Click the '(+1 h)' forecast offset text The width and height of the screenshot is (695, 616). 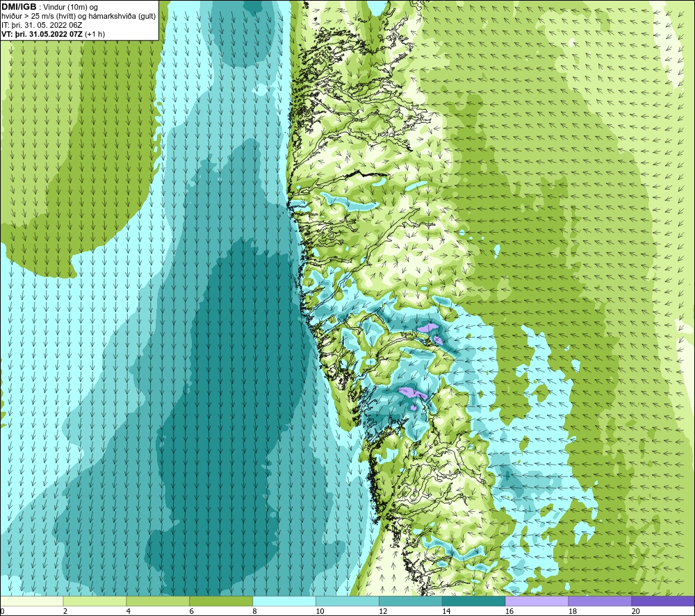click(95, 34)
